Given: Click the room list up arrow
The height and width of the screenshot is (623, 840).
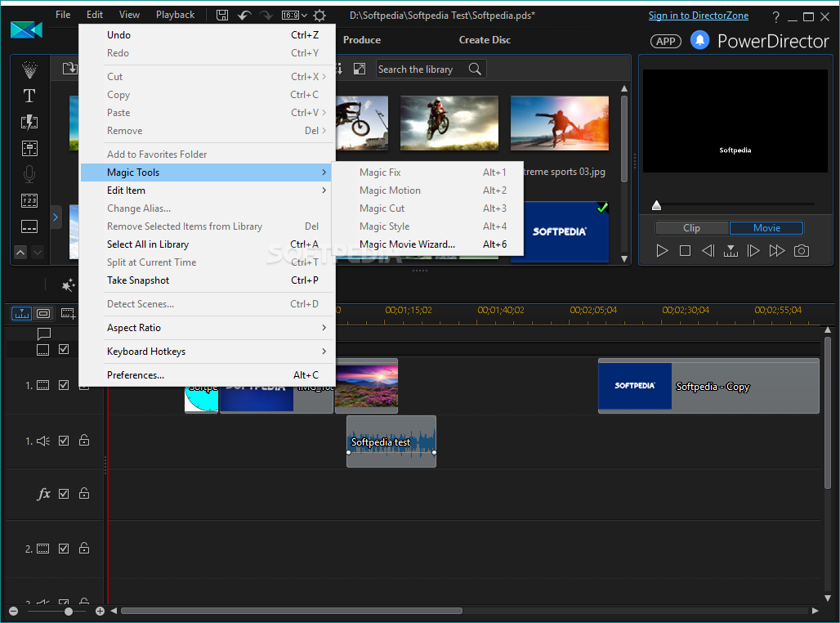Looking at the screenshot, I should tap(20, 252).
